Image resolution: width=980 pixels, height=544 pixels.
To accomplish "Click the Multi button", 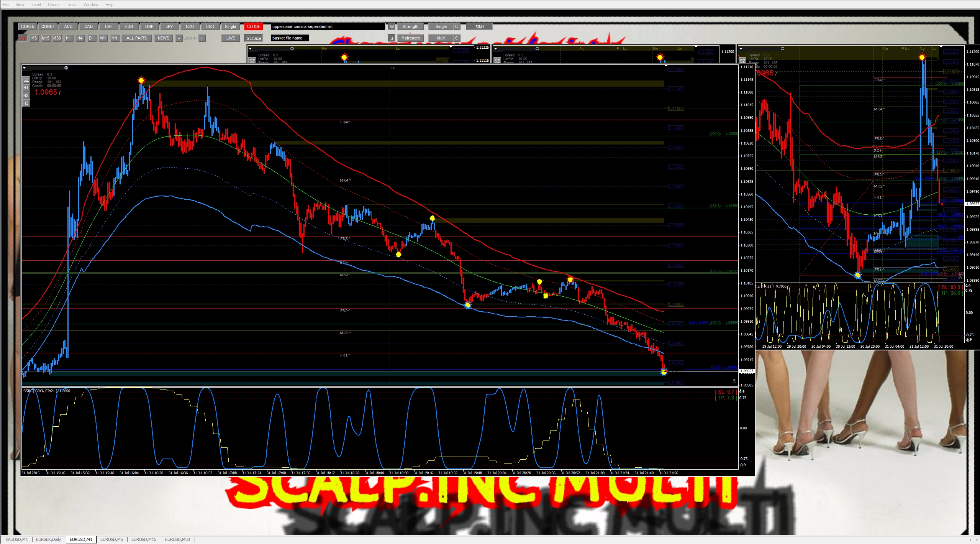I will coord(441,38).
